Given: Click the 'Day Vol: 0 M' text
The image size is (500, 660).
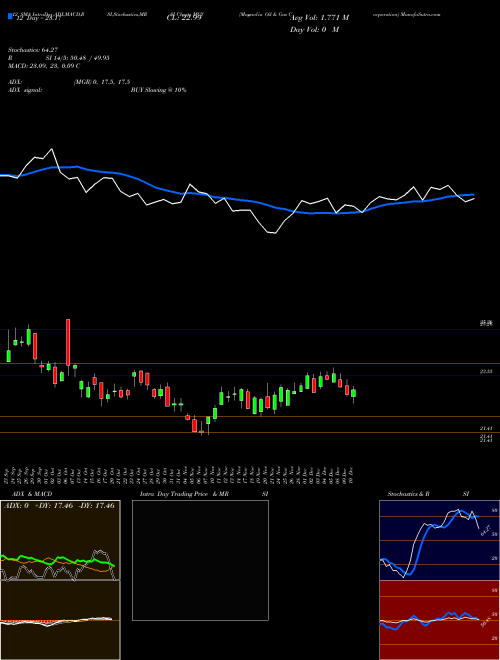Looking at the screenshot, I should point(314,30).
